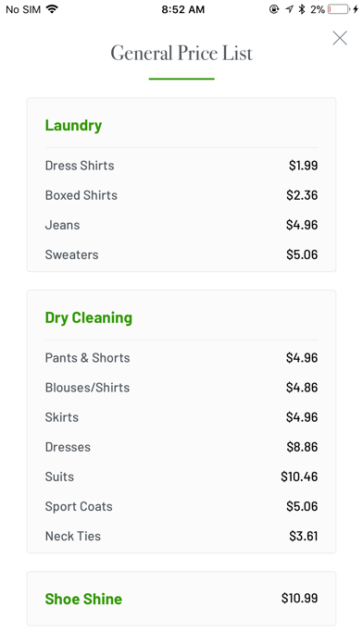Select Pants & Shorts entry
363x644 pixels.
point(87,358)
